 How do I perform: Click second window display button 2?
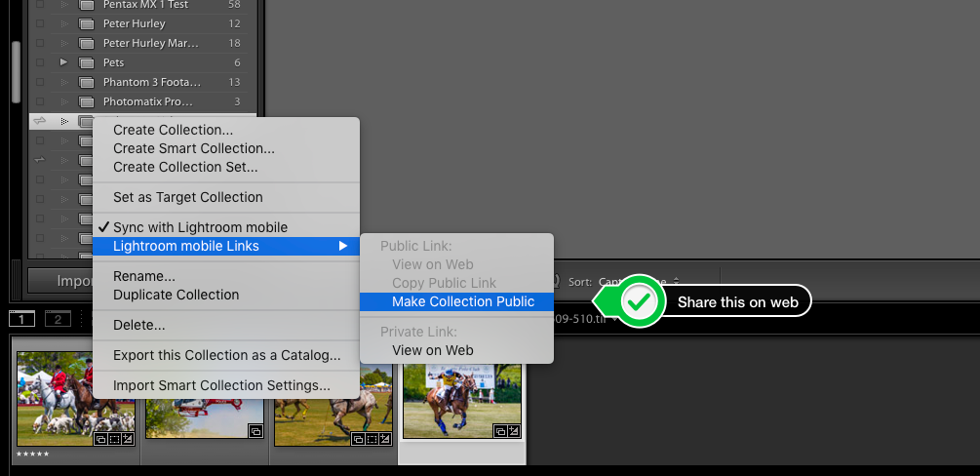57,319
